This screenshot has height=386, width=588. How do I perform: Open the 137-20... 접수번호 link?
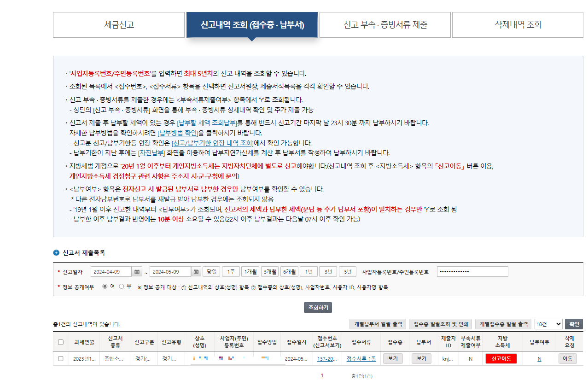[326, 359]
